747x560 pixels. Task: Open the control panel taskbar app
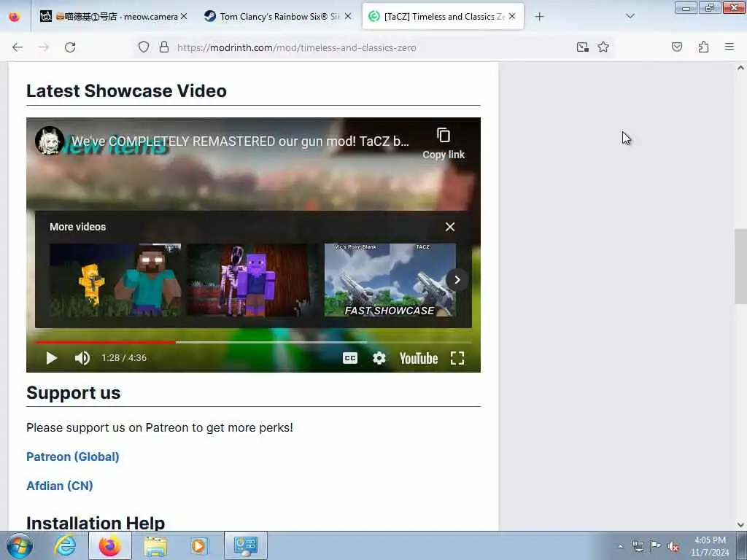(x=246, y=545)
